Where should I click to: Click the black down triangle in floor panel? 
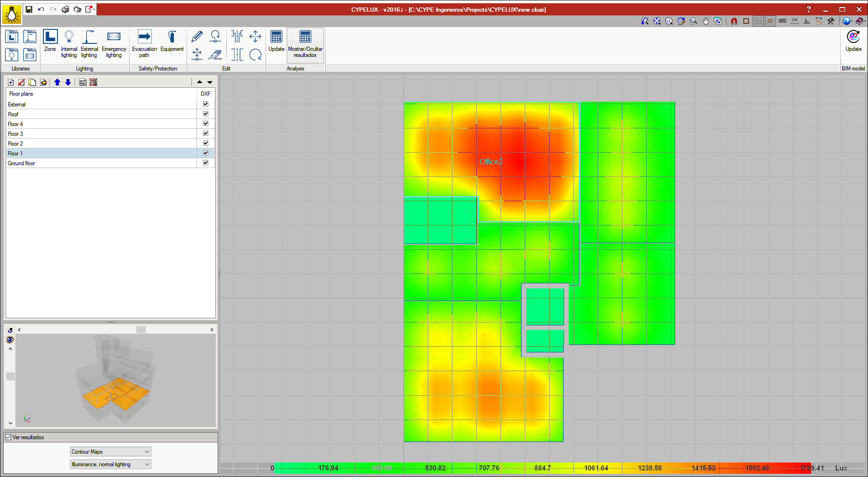click(x=210, y=82)
